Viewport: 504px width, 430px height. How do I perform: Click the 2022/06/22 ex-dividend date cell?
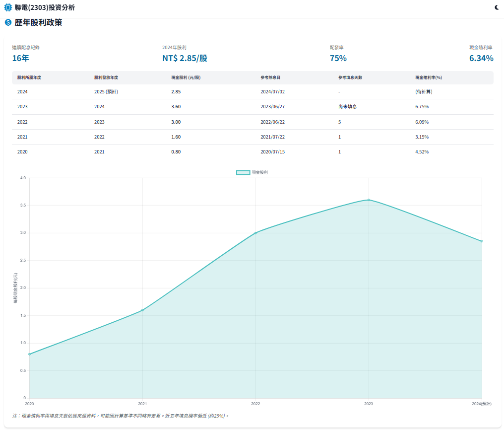pos(272,122)
